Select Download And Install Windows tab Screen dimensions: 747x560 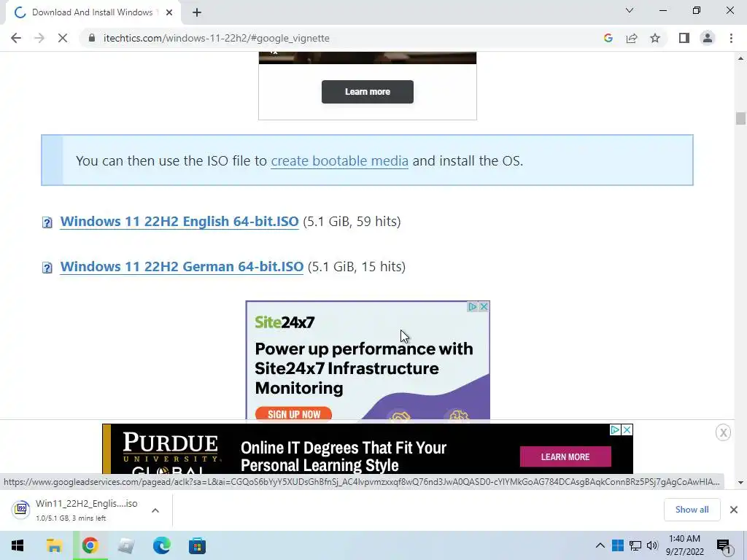click(x=92, y=12)
